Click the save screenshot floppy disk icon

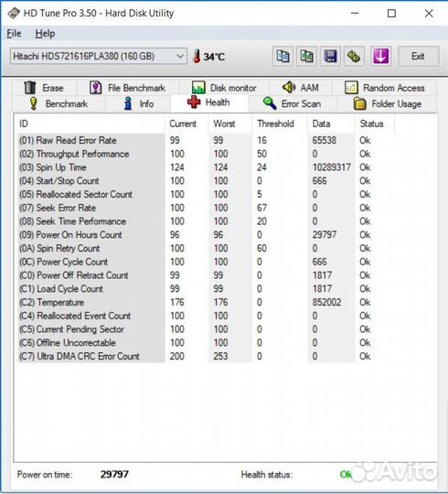click(x=330, y=57)
